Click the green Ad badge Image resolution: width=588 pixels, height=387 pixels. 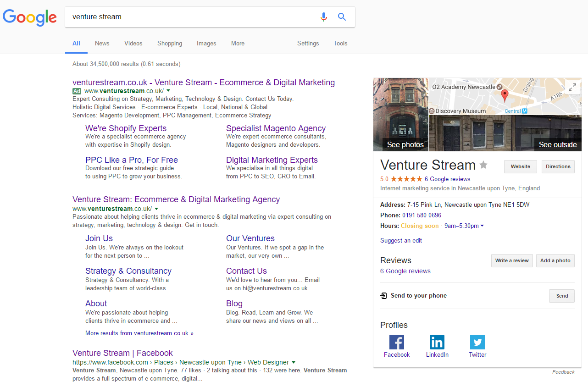[x=77, y=91]
